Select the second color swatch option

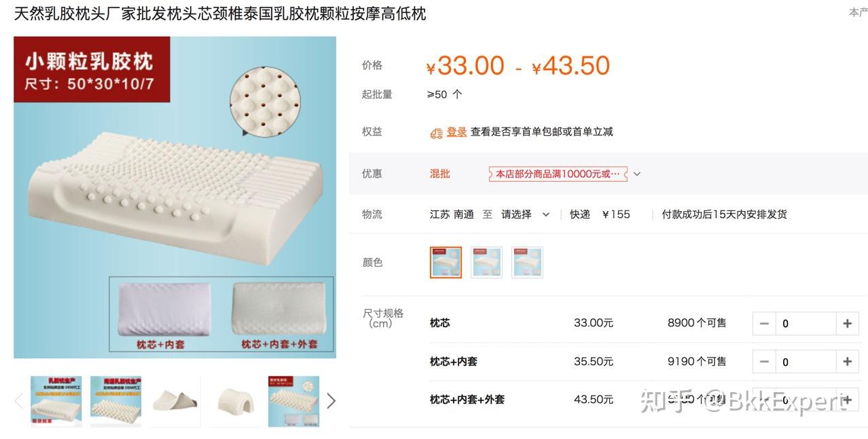[x=486, y=262]
